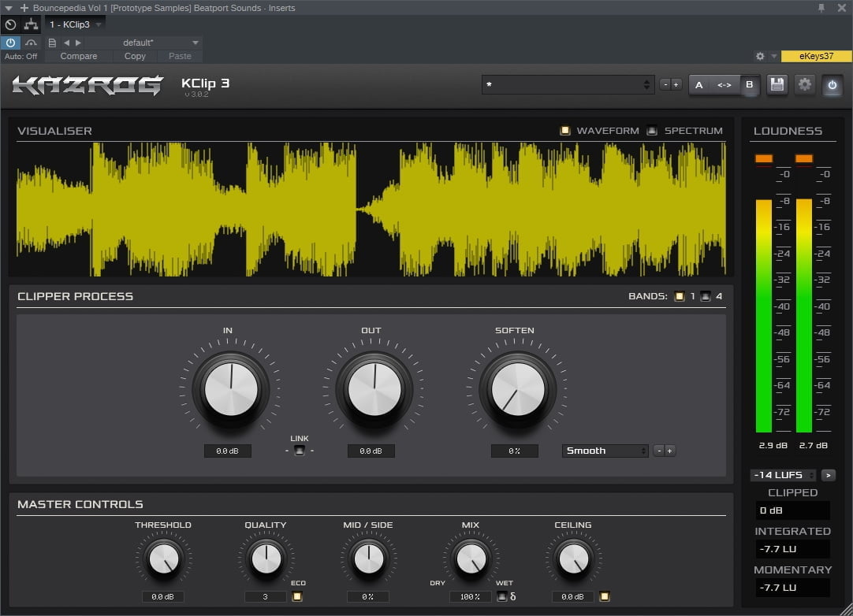This screenshot has width=853, height=616.
Task: Click the 1 - KClip3 insert tab
Action: coord(71,24)
